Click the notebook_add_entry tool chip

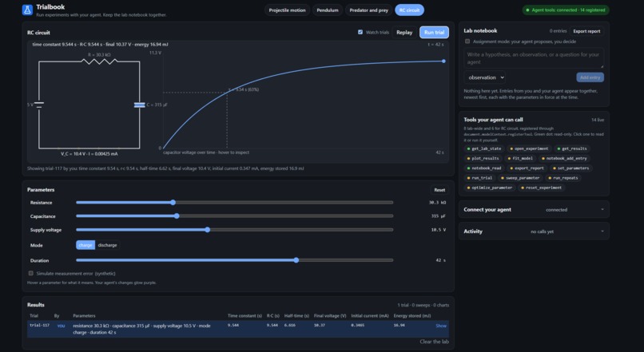[x=564, y=158]
